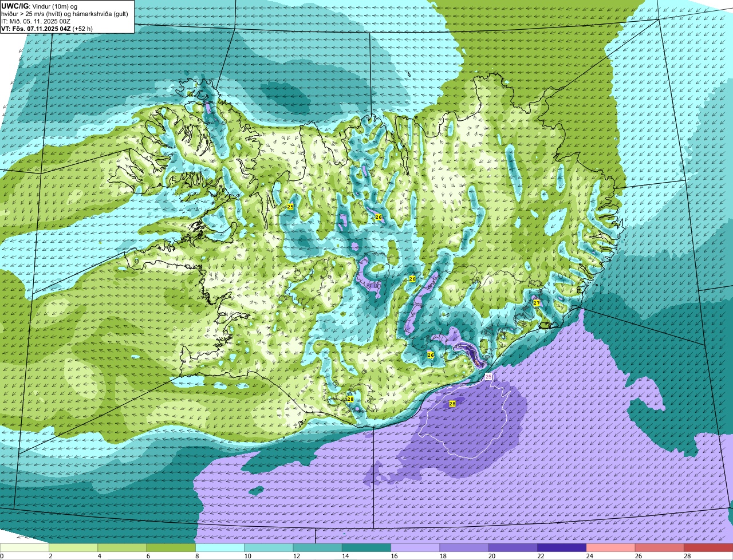Click the 'IT: Mið. 05. 11. 2025 00Z' line

[36, 21]
